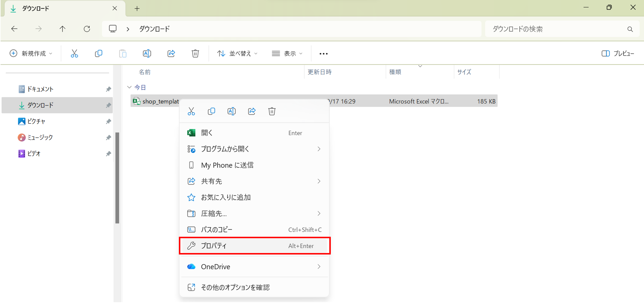Click the Share icon in the context menu
The height and width of the screenshot is (308, 644).
click(252, 111)
